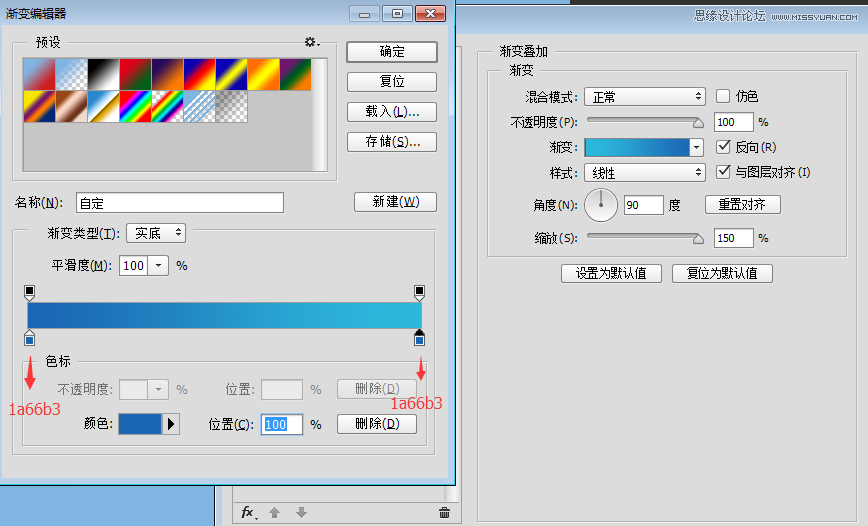Click the 名称 name input field
868x526 pixels.
180,203
